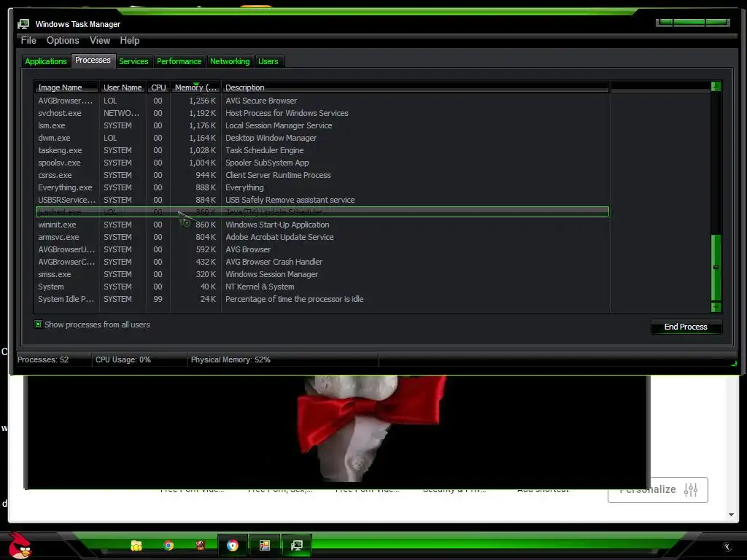Select the smss.exe process
The width and height of the screenshot is (747, 560).
pos(322,274)
